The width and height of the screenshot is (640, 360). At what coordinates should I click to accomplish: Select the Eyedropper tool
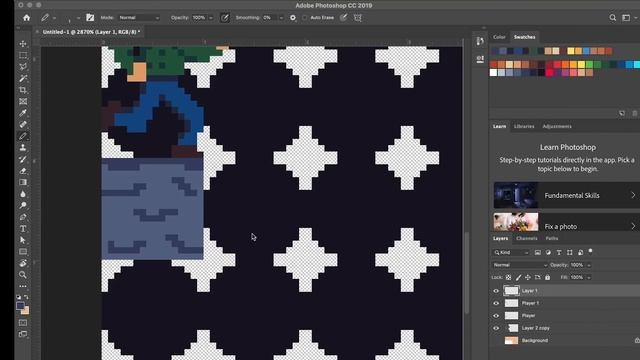pyautogui.click(x=23, y=113)
